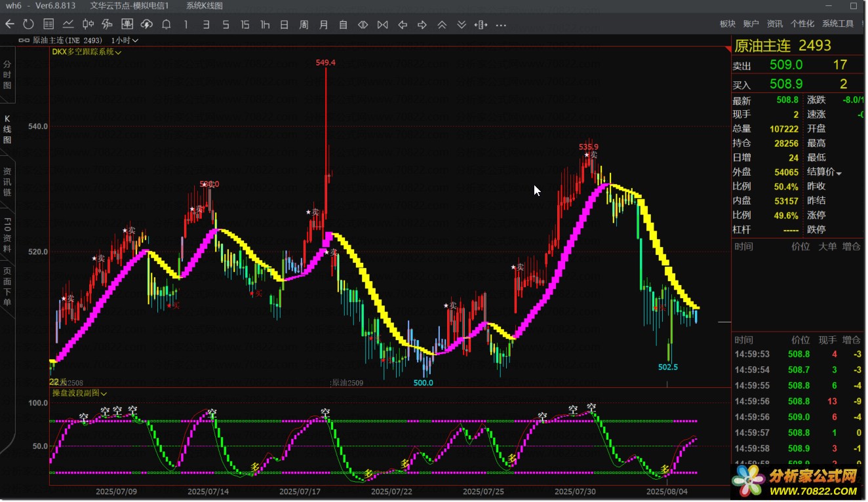Set the 15-minute period
The height and width of the screenshot is (502, 868).
point(245,24)
